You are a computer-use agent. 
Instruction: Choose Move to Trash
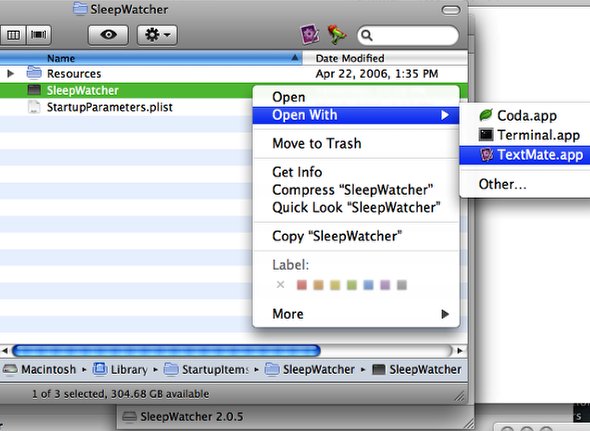[x=356, y=143]
